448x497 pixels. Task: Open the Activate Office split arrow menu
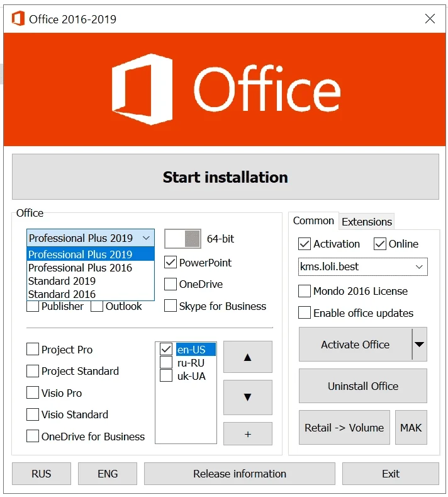pos(420,344)
